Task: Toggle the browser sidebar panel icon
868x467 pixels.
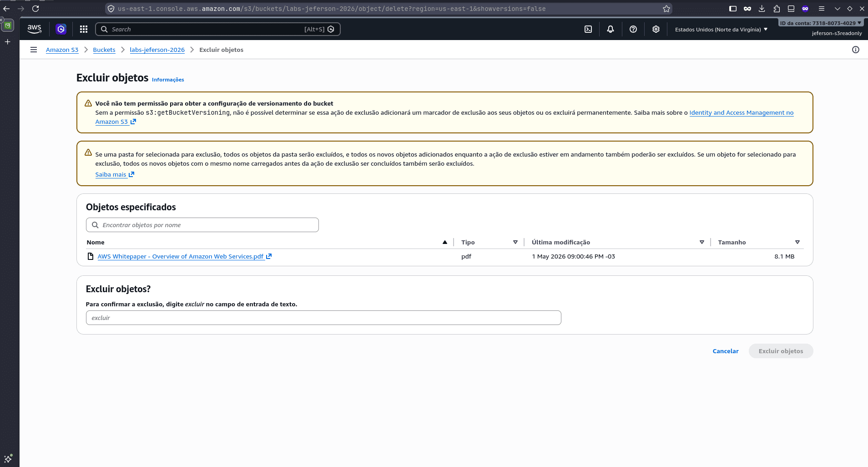Action: [x=733, y=9]
